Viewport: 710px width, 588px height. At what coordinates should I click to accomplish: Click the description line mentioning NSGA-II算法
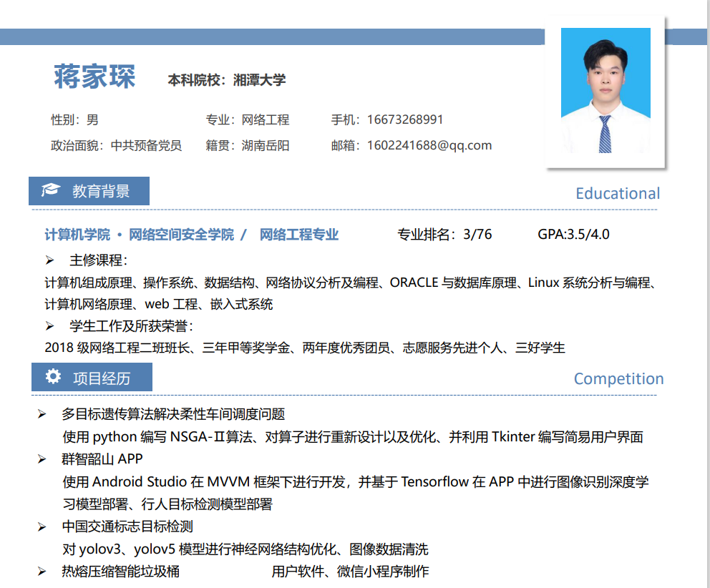tap(353, 437)
